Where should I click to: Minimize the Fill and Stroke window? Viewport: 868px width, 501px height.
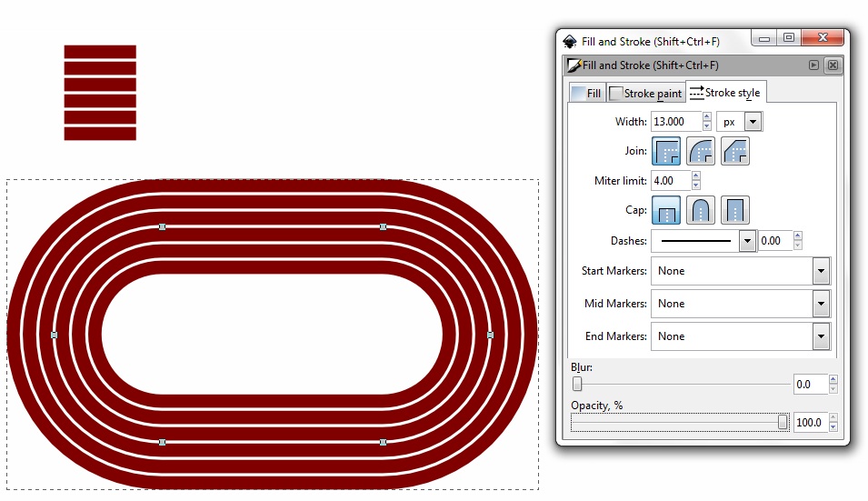pos(763,38)
